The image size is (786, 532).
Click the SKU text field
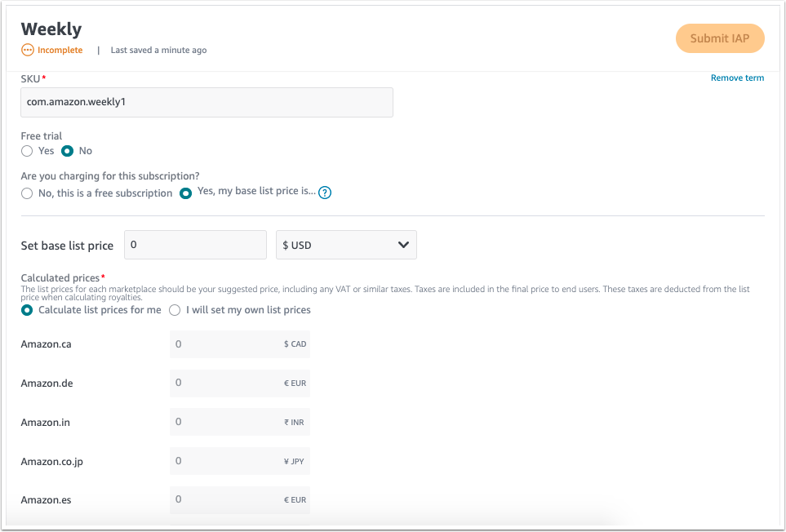tap(206, 102)
